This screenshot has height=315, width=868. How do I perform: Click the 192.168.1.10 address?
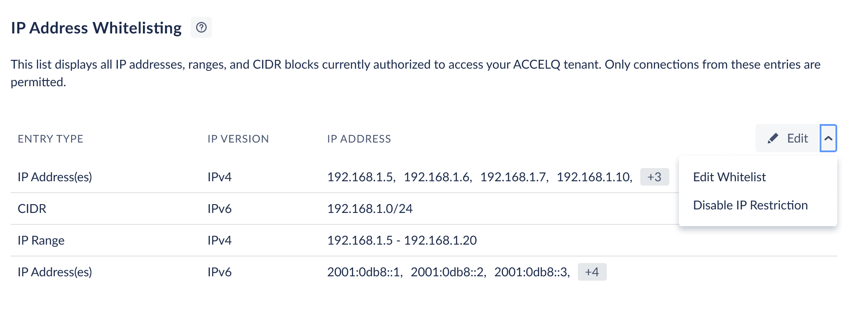pos(594,177)
